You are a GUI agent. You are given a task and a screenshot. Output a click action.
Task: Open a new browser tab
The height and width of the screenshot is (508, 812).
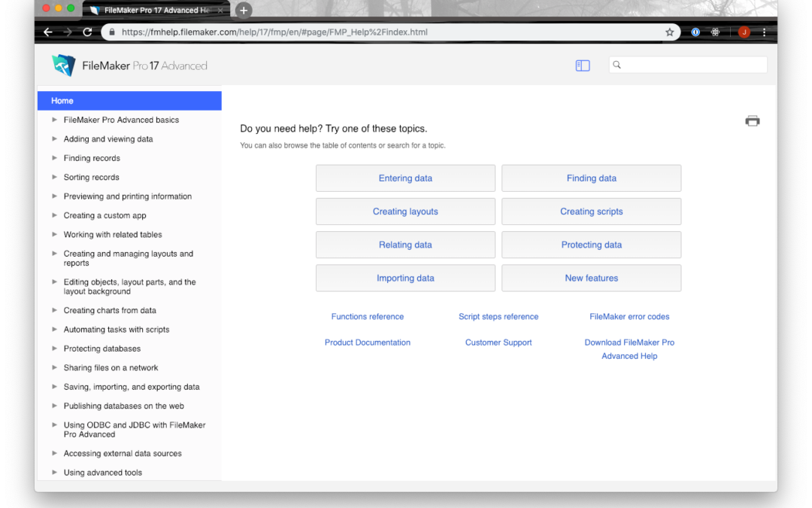click(244, 11)
